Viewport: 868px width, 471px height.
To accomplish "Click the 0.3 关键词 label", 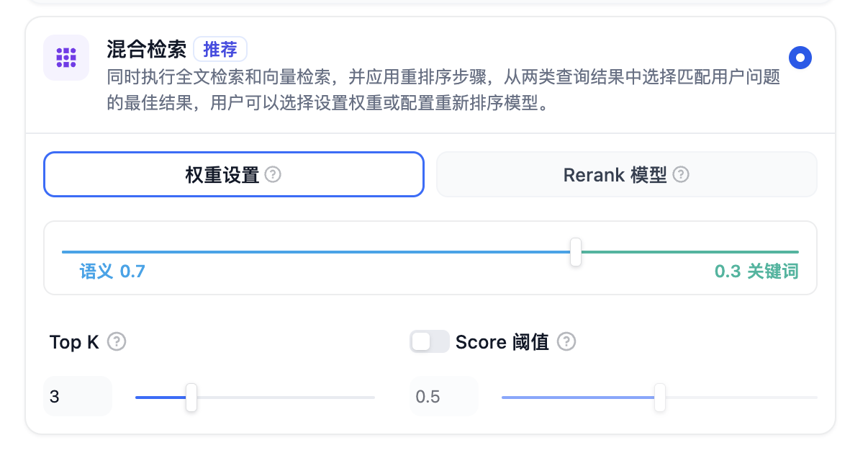I will pyautogui.click(x=756, y=272).
